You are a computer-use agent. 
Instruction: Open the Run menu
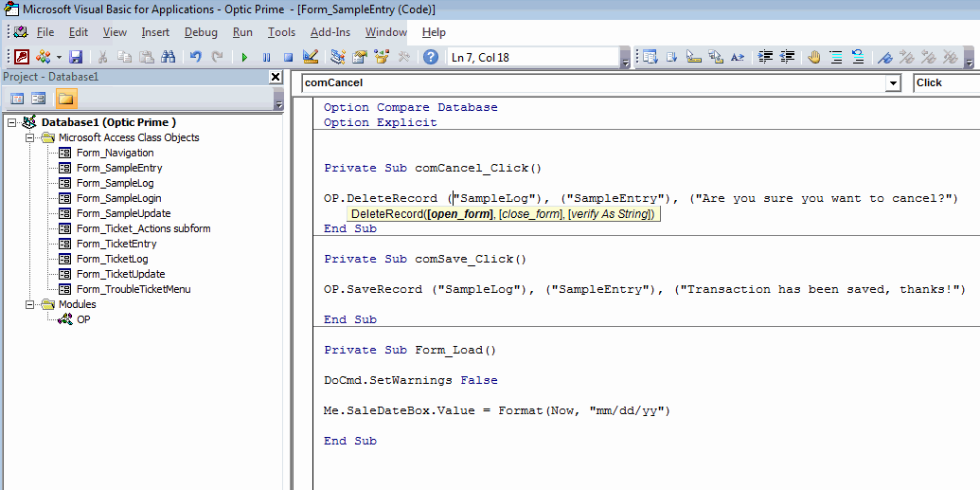coord(242,32)
